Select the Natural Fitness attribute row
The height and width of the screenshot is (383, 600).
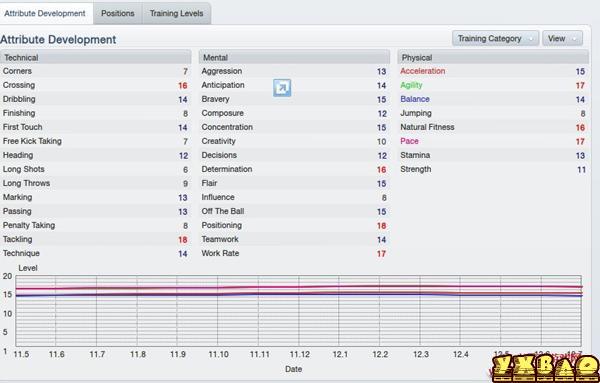(493, 127)
